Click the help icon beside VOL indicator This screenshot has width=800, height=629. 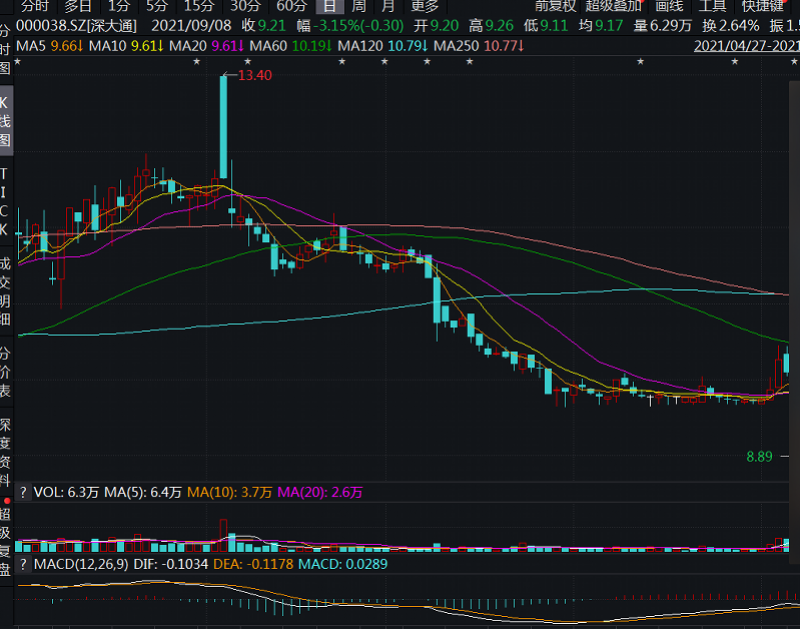click(x=24, y=492)
